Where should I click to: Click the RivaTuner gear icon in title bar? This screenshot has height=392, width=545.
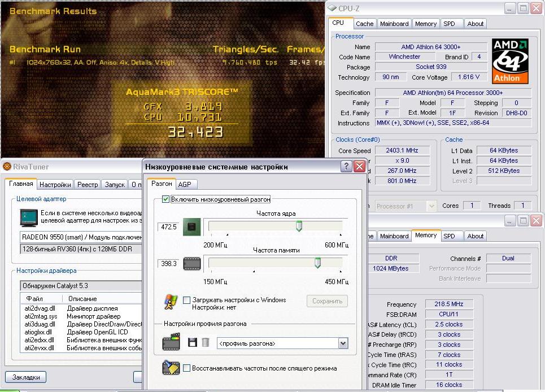point(7,167)
